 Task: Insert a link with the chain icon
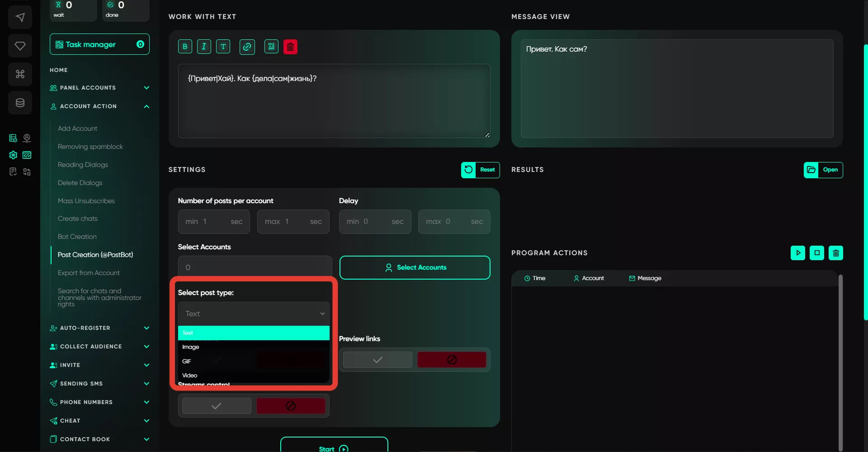[x=247, y=47]
